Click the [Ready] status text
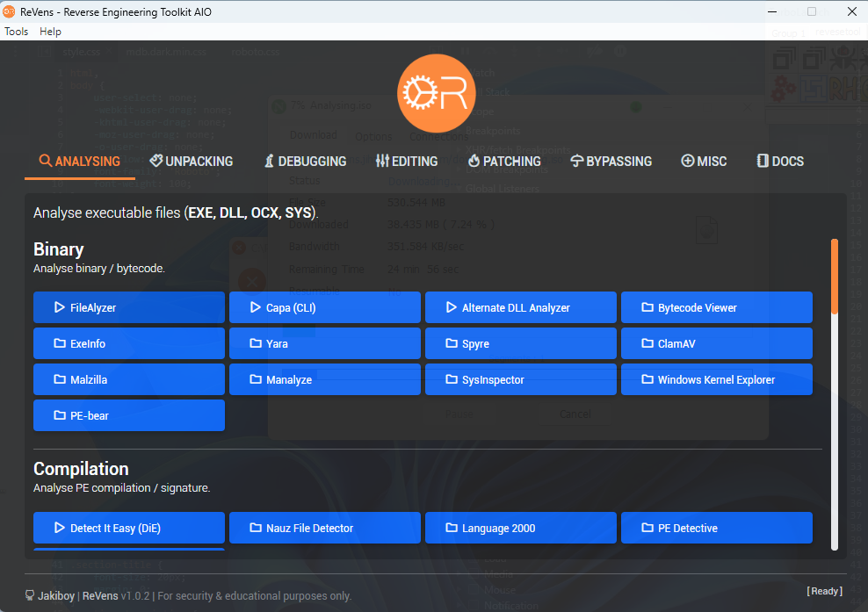 point(825,591)
